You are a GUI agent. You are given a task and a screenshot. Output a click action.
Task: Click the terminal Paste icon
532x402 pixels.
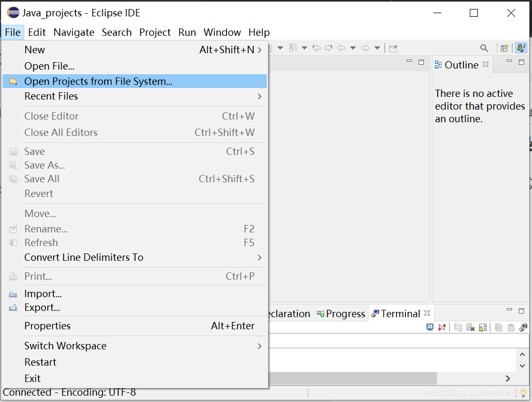point(511,327)
